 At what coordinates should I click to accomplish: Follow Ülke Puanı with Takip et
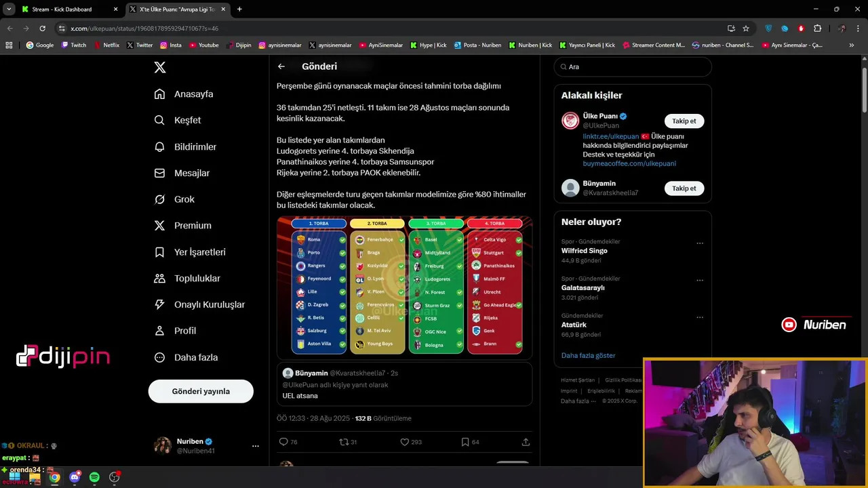pos(684,121)
